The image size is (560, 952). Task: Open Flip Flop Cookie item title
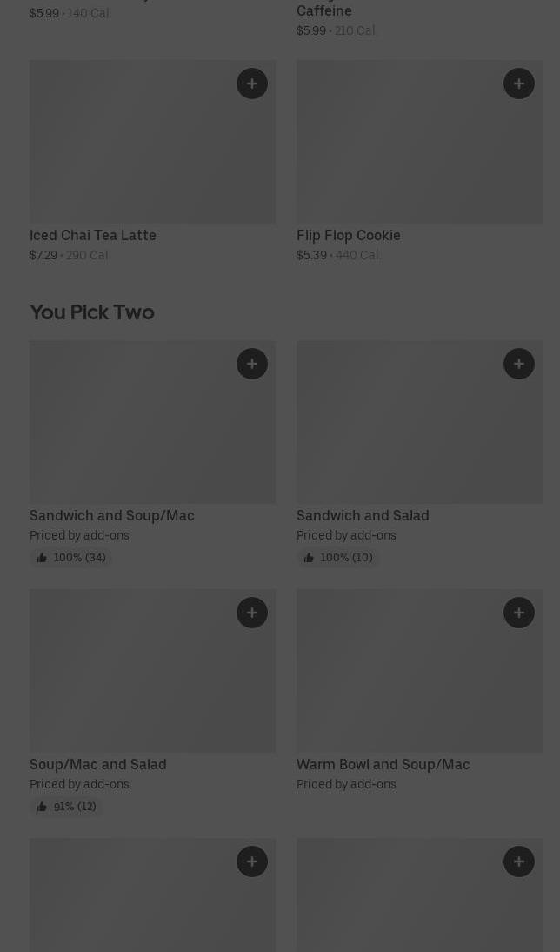point(349,236)
